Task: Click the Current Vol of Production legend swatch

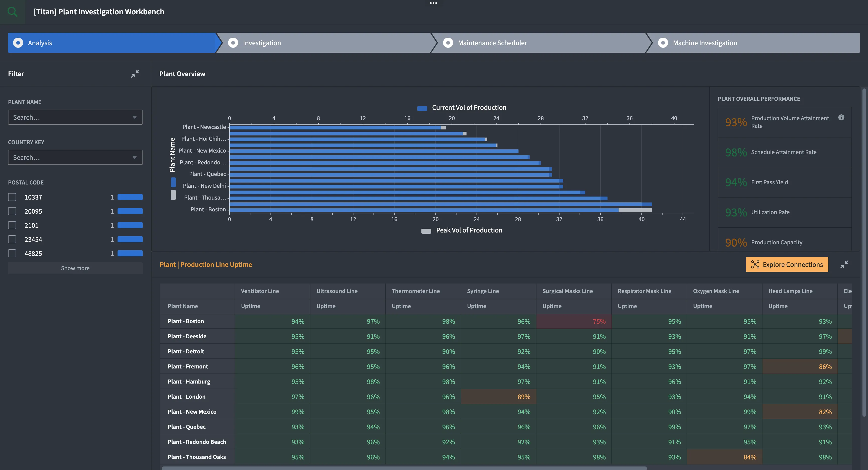Action: coord(422,108)
